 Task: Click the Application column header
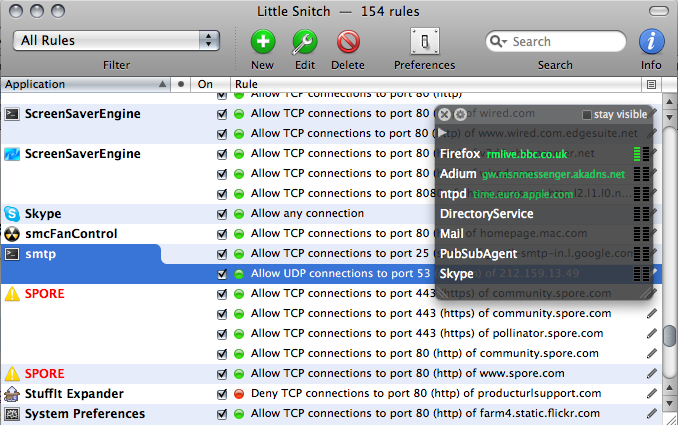coord(86,84)
